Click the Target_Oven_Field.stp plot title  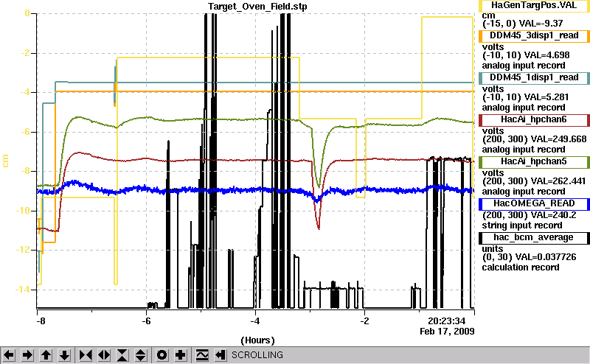[257, 7]
